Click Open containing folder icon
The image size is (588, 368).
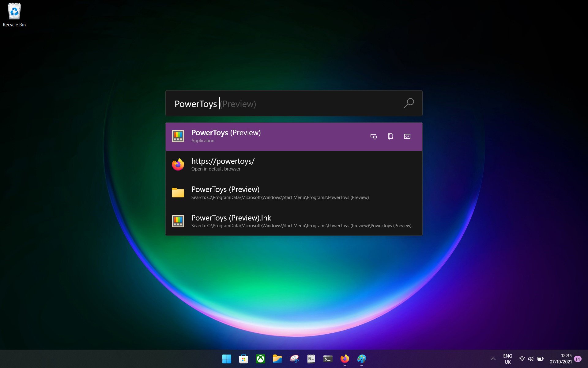click(x=390, y=136)
